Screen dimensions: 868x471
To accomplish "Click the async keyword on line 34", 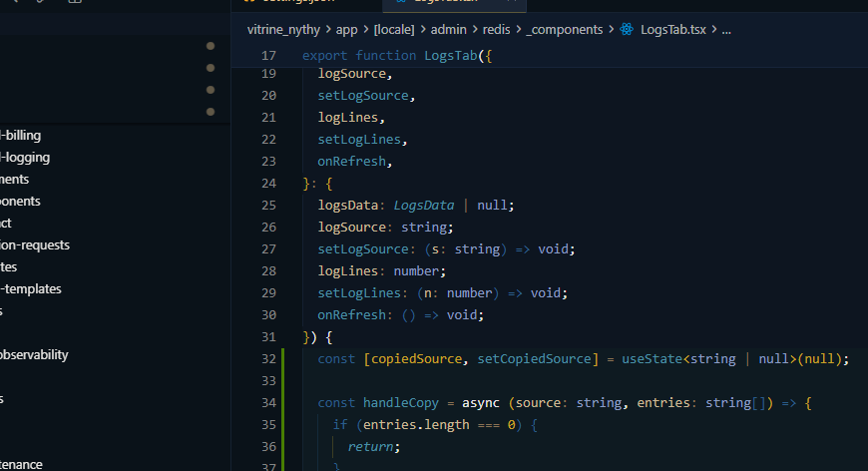I will click(x=481, y=403).
